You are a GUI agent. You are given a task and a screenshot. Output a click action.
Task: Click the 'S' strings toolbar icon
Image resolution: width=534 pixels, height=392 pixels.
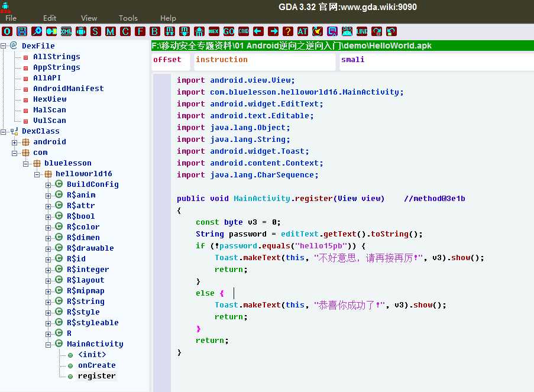96,32
